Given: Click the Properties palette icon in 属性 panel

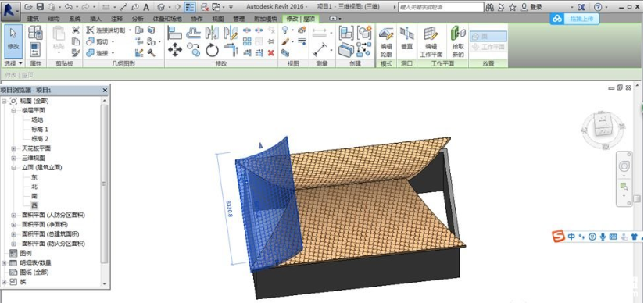Looking at the screenshot, I should (35, 50).
